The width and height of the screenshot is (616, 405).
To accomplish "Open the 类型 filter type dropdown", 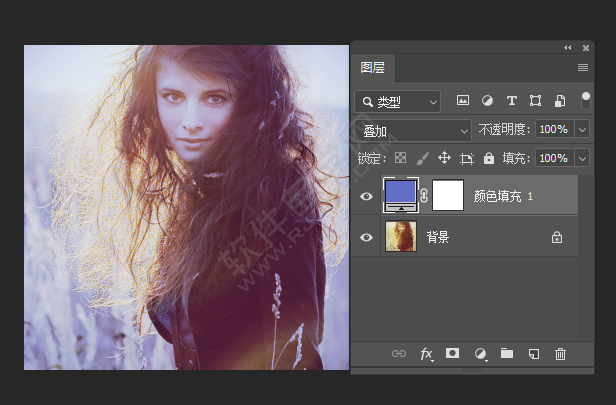I will tap(398, 101).
